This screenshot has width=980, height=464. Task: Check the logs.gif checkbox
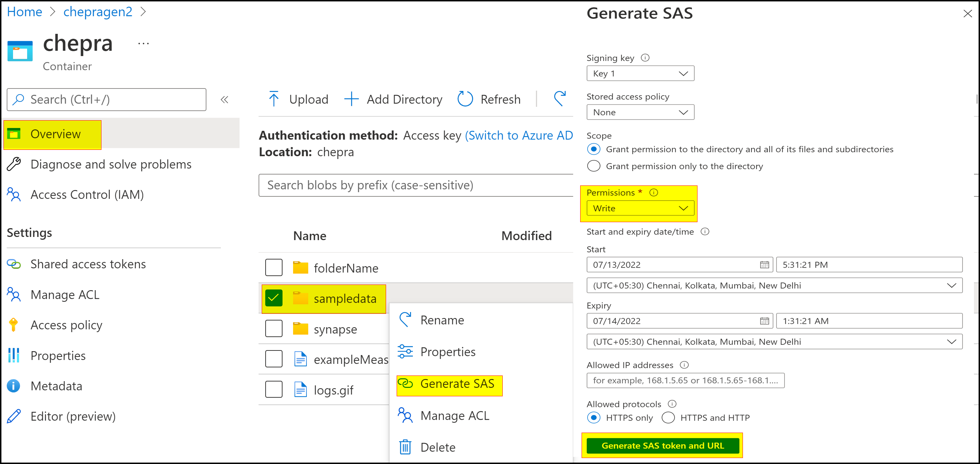pyautogui.click(x=273, y=389)
